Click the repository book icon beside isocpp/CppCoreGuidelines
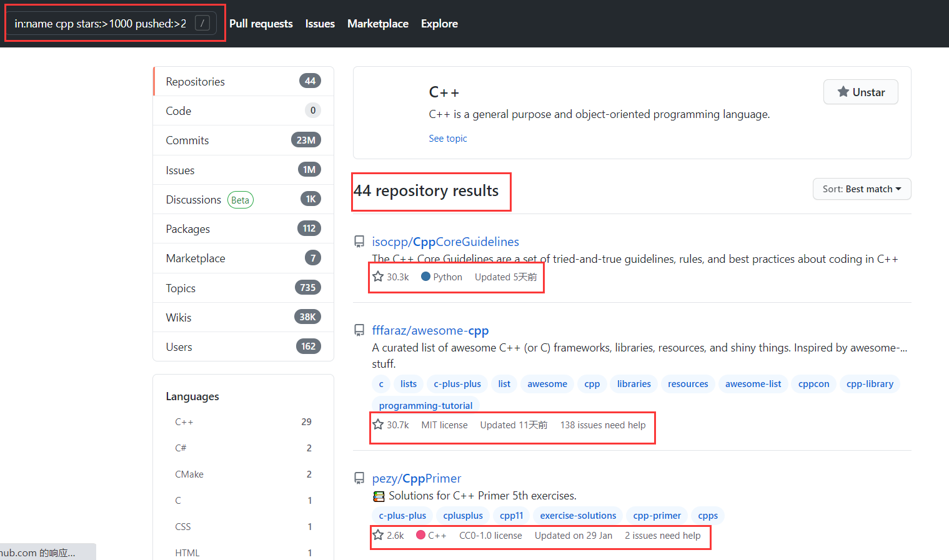Viewport: 949px width, 560px height. (x=359, y=241)
